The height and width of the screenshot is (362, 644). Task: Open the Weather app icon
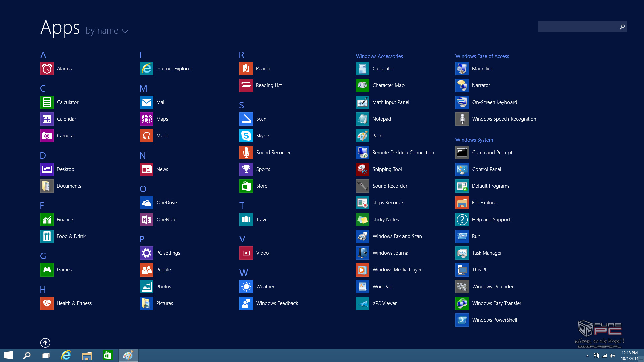click(x=246, y=287)
